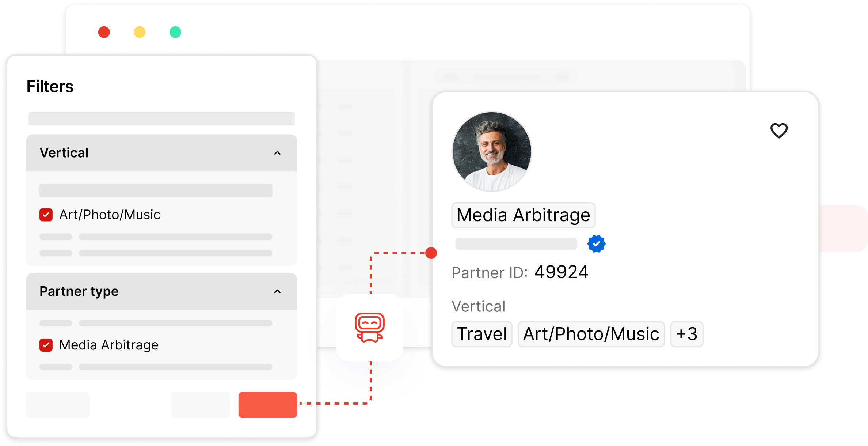Click the red window control dot

(x=104, y=32)
